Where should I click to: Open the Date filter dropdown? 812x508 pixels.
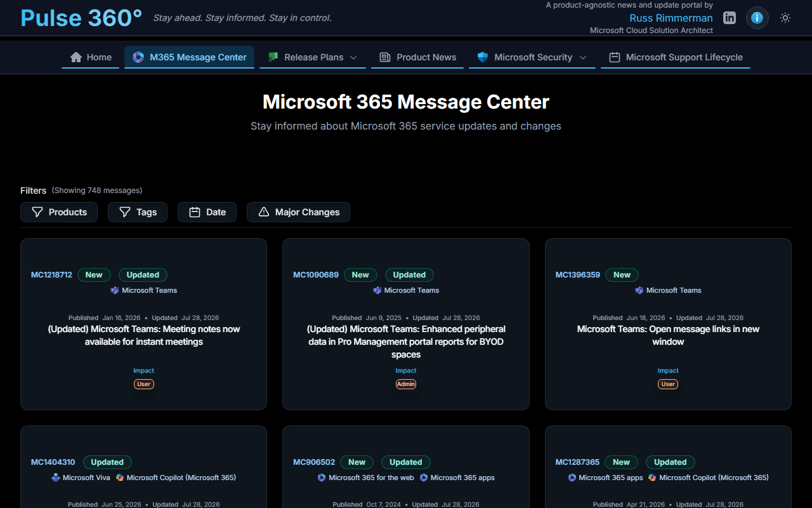(207, 212)
